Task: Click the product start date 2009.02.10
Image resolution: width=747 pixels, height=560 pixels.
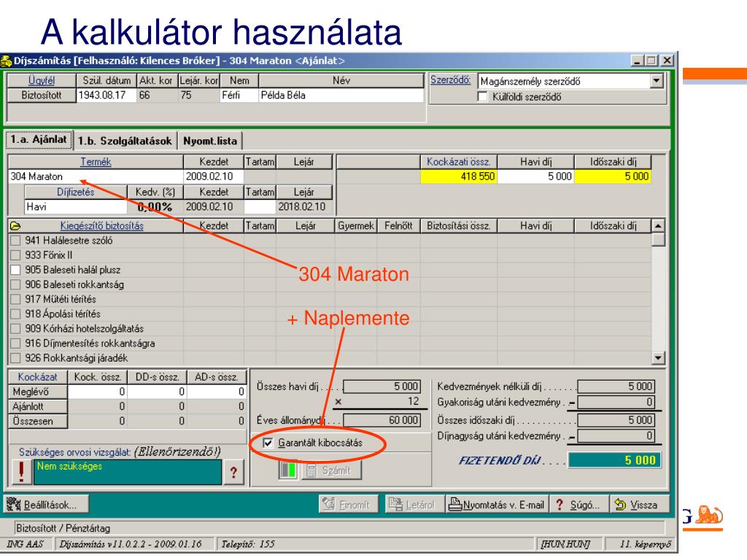Action: (x=214, y=176)
